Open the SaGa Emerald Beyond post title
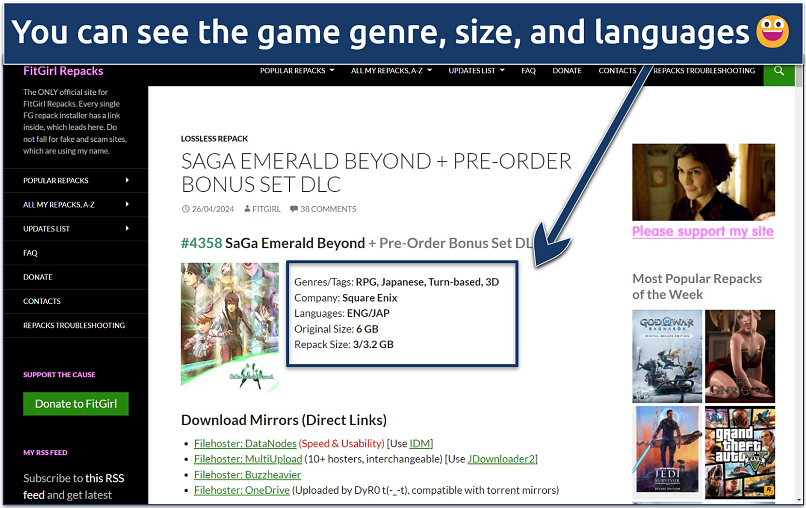806x508 pixels. click(376, 173)
